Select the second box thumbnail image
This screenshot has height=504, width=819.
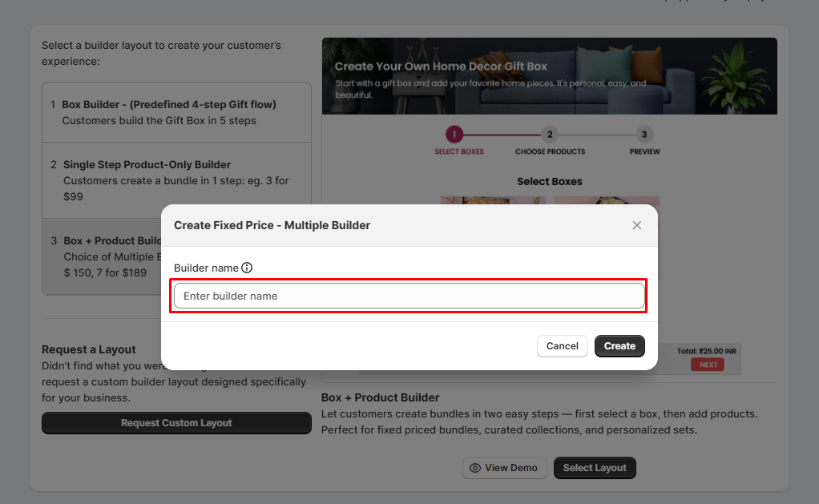tap(607, 200)
